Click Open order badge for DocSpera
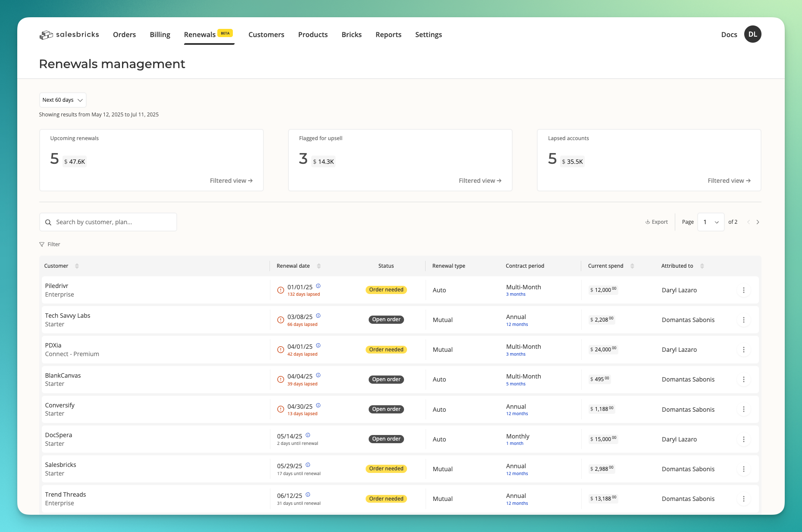This screenshot has width=802, height=532. click(x=386, y=439)
